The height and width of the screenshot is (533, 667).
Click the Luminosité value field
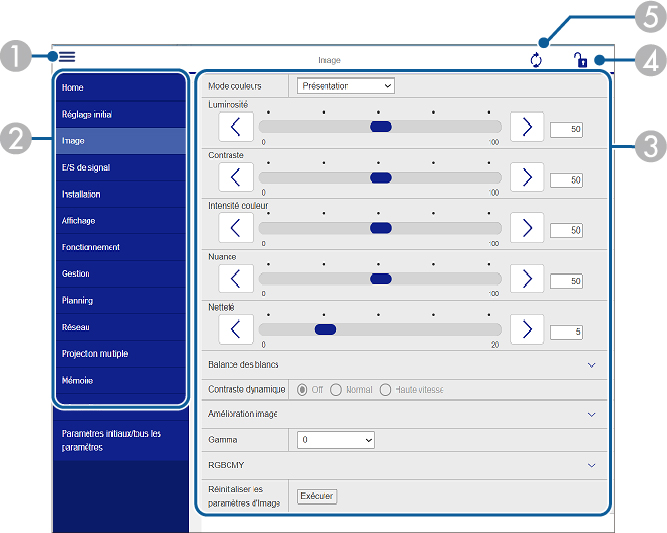pyautogui.click(x=566, y=129)
